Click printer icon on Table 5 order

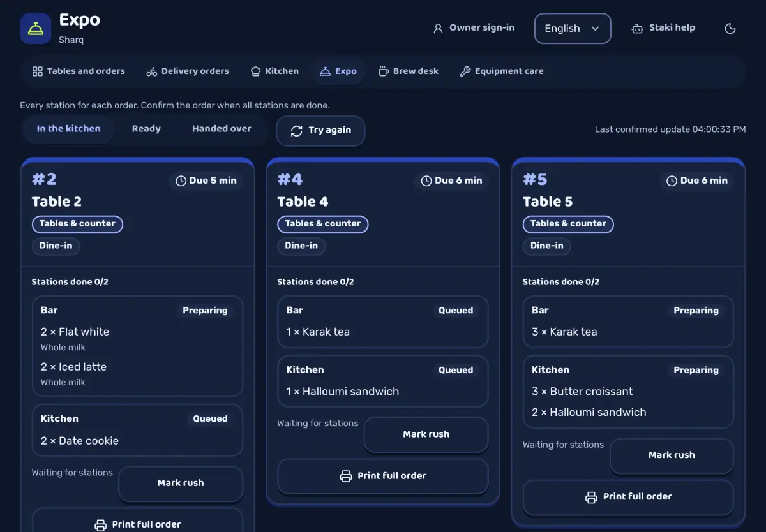[592, 497]
